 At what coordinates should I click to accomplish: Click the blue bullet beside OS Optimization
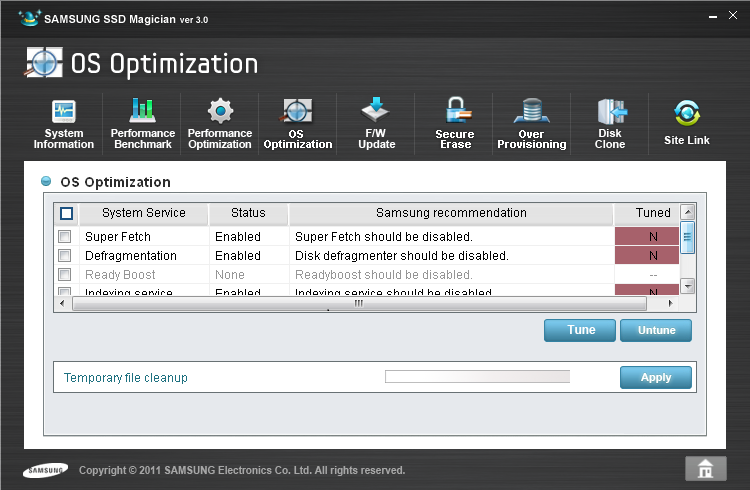[x=46, y=181]
